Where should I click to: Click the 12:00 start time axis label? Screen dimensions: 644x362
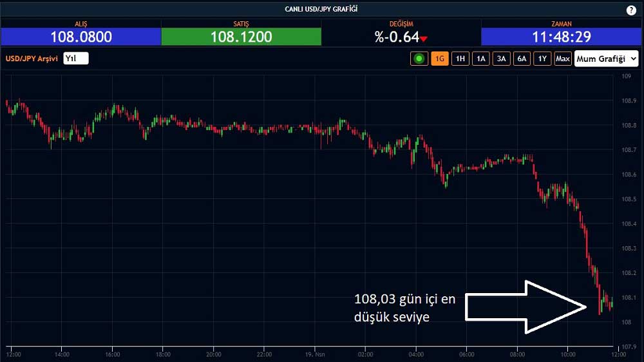[14, 354]
